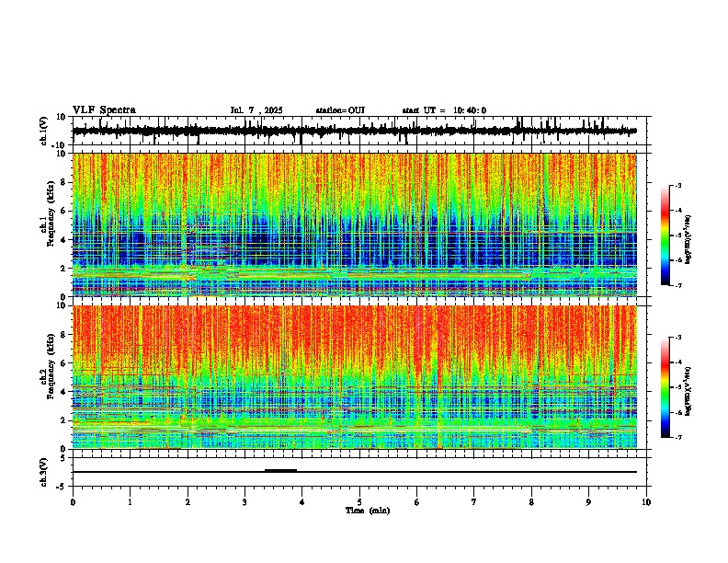This screenshot has height=563, width=728.
Task: Click the "-7" label on ch.1 colorbar
Action: (x=677, y=285)
